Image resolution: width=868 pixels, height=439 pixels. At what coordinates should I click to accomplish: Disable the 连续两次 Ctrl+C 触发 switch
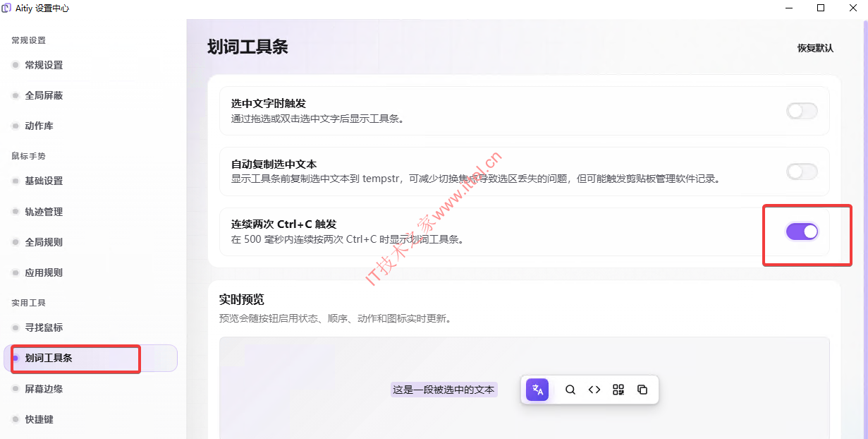pyautogui.click(x=802, y=231)
